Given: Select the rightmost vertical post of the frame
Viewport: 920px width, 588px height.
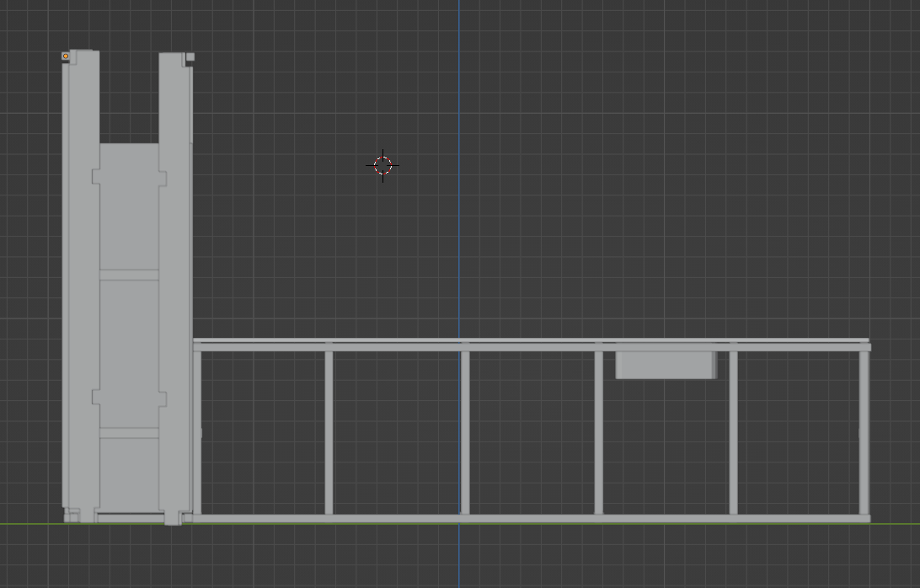Looking at the screenshot, I should 864,433.
